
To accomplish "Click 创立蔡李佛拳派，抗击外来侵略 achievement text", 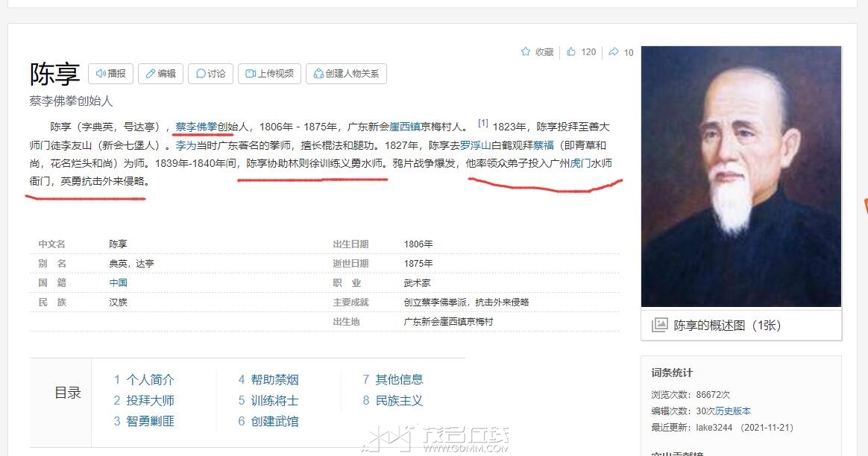I will (466, 303).
